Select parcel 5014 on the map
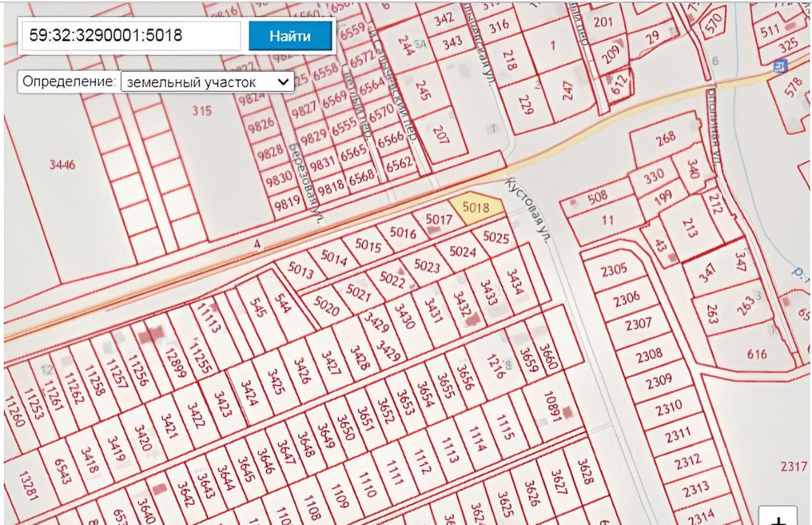The width and height of the screenshot is (812, 525). pyautogui.click(x=334, y=257)
